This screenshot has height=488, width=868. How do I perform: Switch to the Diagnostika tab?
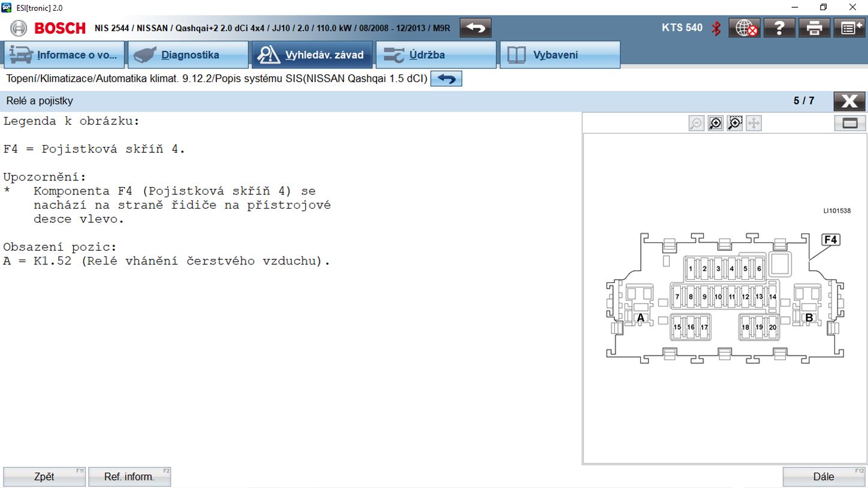188,55
